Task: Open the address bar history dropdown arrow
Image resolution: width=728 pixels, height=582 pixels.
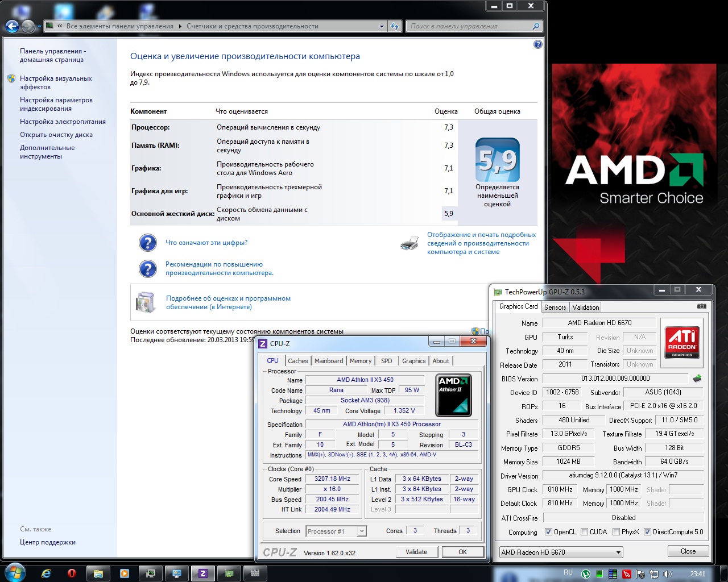Action: pos(382,26)
